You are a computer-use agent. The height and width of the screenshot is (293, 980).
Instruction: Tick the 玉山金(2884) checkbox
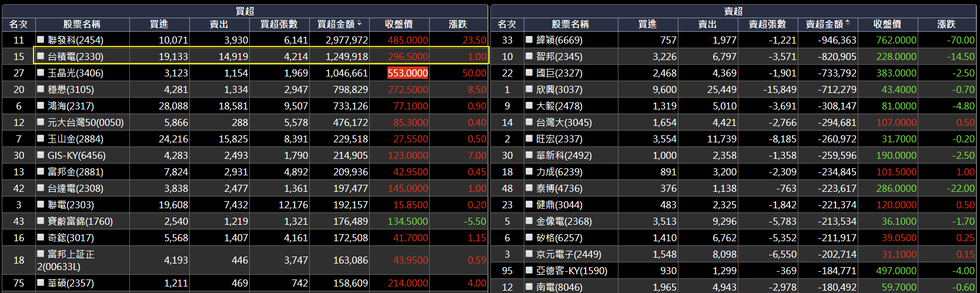41,138
